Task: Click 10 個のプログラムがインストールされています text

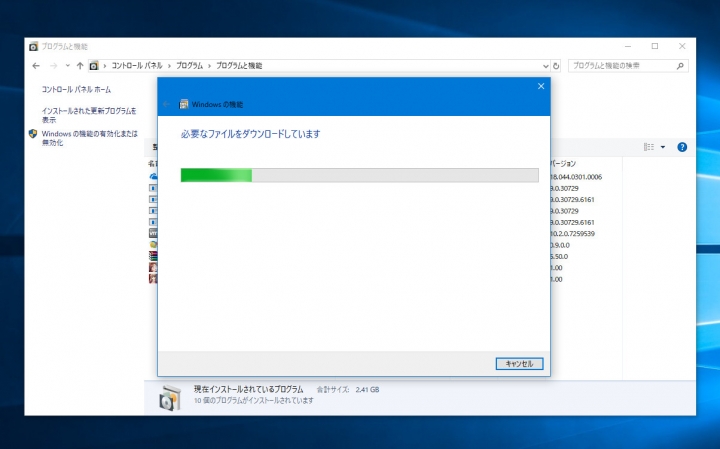Action: (253, 400)
